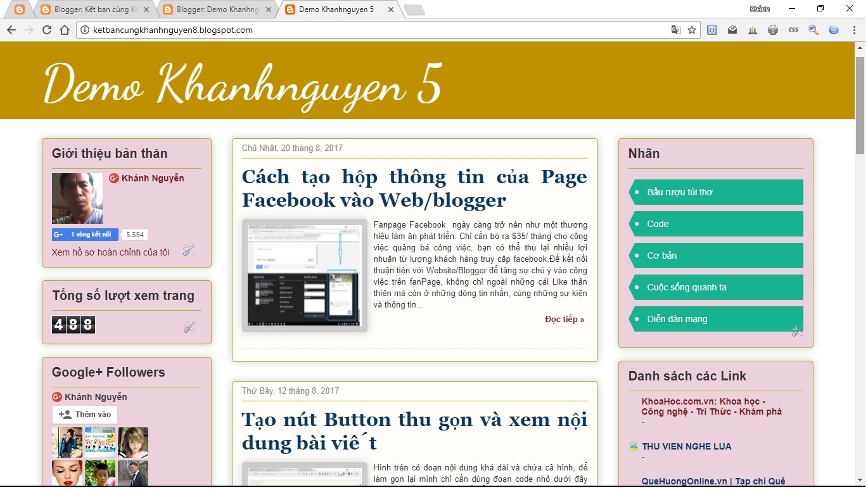Screen dimensions: 868x492
Task: Open post 'Cách tạo hộp thông tin của Page Facebook'
Action: [x=414, y=188]
